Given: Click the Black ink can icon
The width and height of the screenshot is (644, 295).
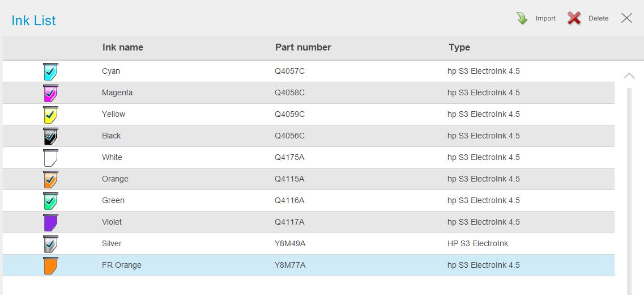Looking at the screenshot, I should pyautogui.click(x=50, y=136).
